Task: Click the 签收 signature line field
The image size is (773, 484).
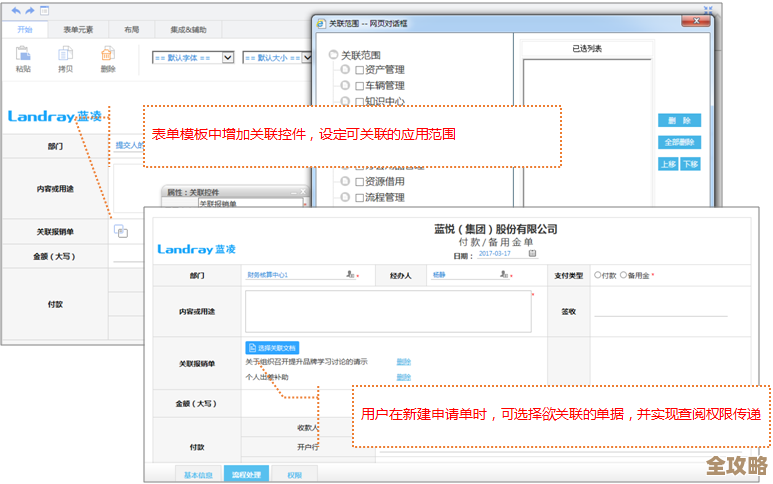Action: (661, 311)
